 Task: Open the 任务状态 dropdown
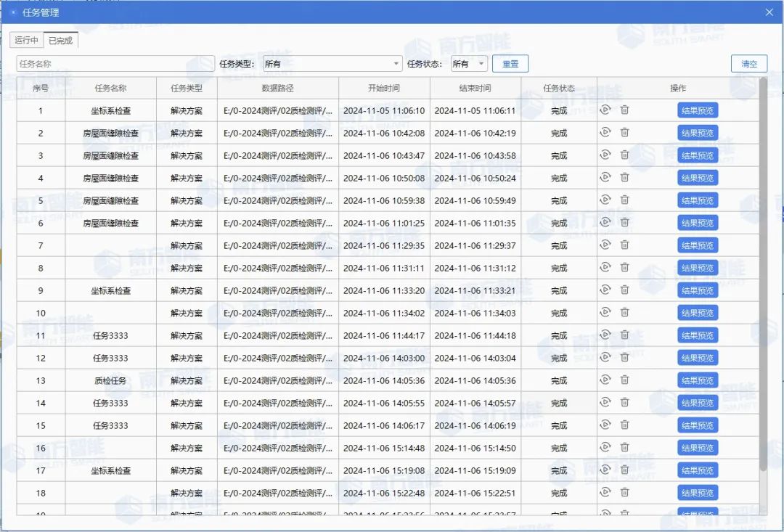click(469, 63)
